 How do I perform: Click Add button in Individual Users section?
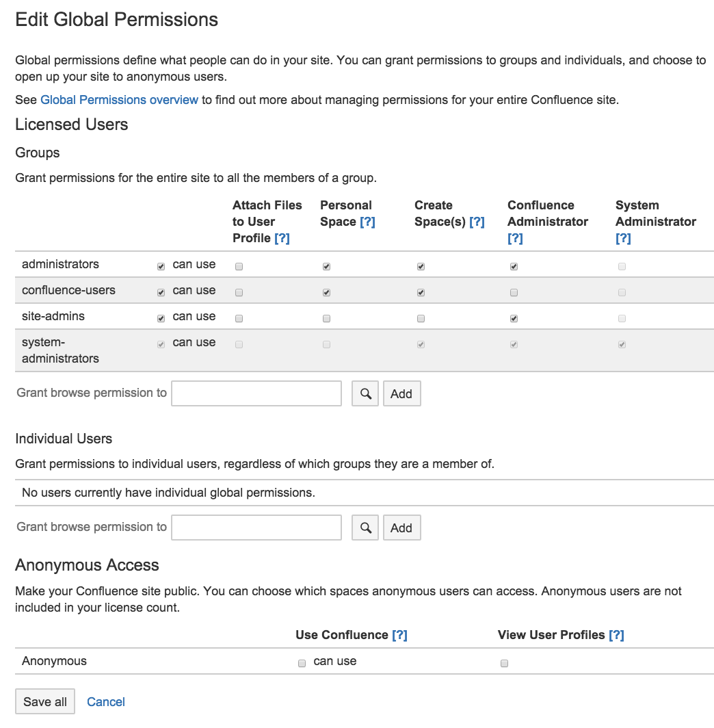point(401,528)
